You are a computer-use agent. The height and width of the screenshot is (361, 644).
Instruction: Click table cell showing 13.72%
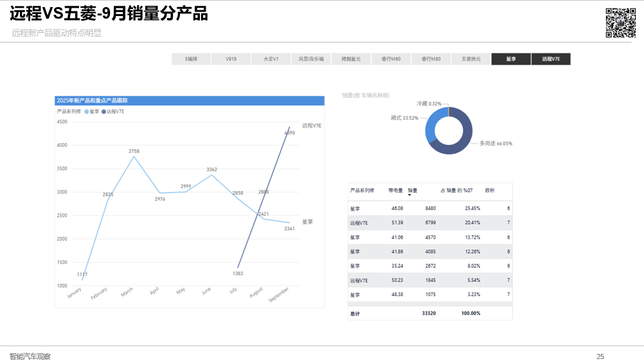point(472,237)
